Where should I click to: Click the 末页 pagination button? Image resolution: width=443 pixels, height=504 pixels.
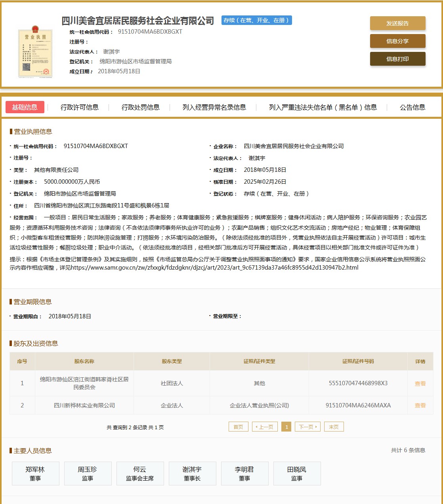point(334,426)
